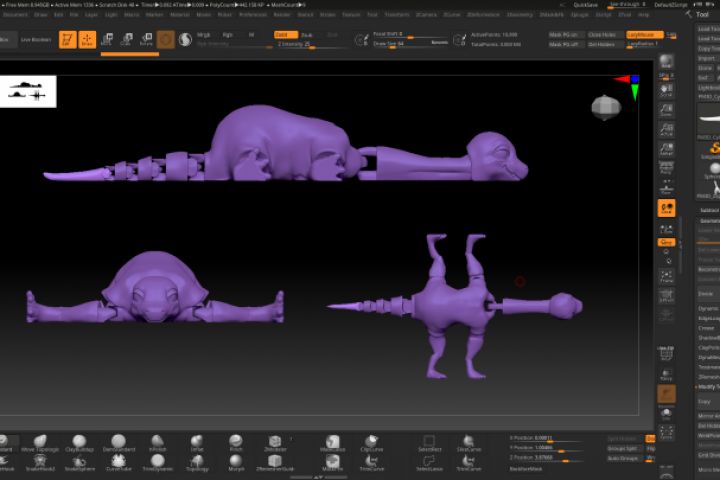Image resolution: width=720 pixels, height=480 pixels.
Task: Expand the Modify Topology section
Action: tap(708, 386)
